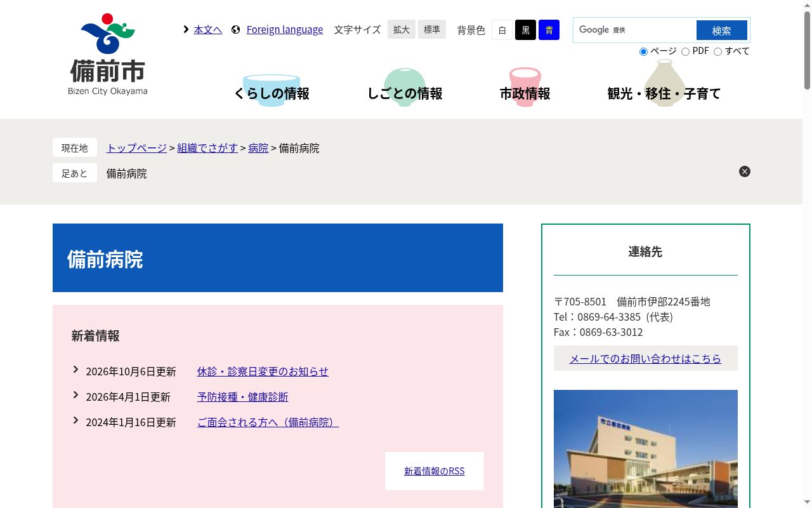Click the globe icon beside Foreign language
Image resolution: width=812 pixels, height=508 pixels.
[x=236, y=29]
